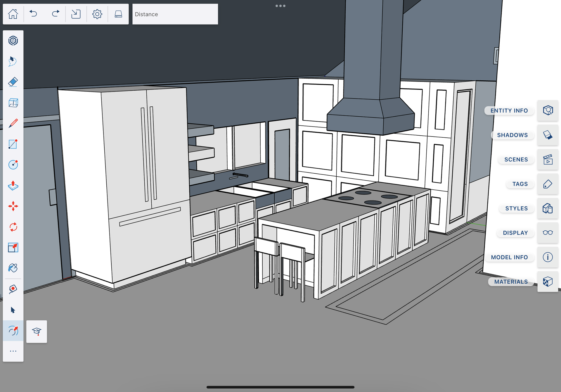This screenshot has height=392, width=561.
Task: Select the Eraser tool
Action: [x=13, y=82]
